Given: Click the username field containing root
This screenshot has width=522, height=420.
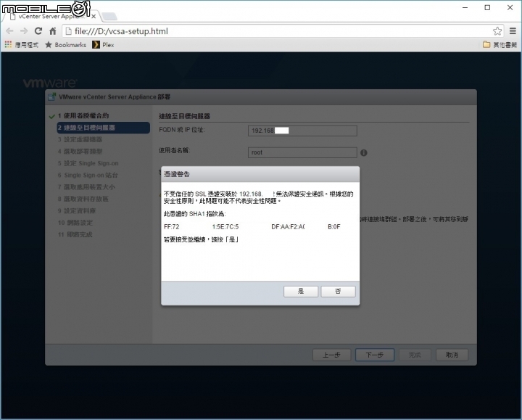Looking at the screenshot, I should [302, 152].
